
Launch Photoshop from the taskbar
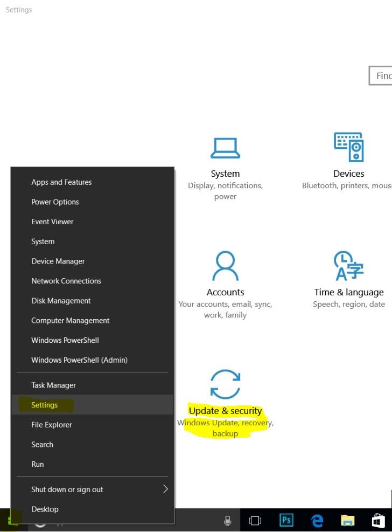pyautogui.click(x=286, y=520)
